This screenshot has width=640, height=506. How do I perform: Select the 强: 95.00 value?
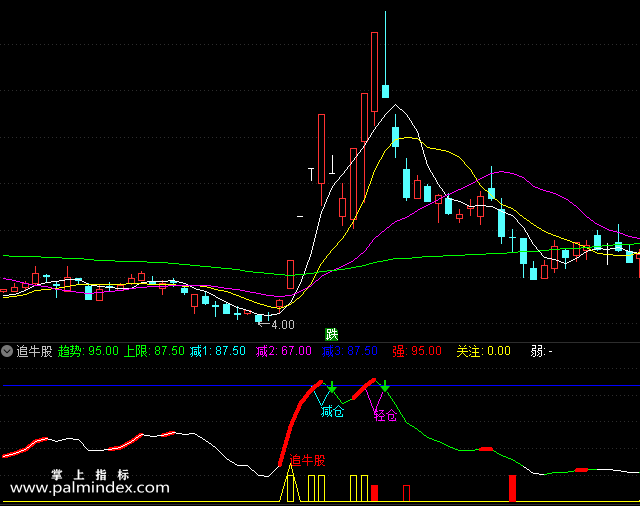pos(417,351)
